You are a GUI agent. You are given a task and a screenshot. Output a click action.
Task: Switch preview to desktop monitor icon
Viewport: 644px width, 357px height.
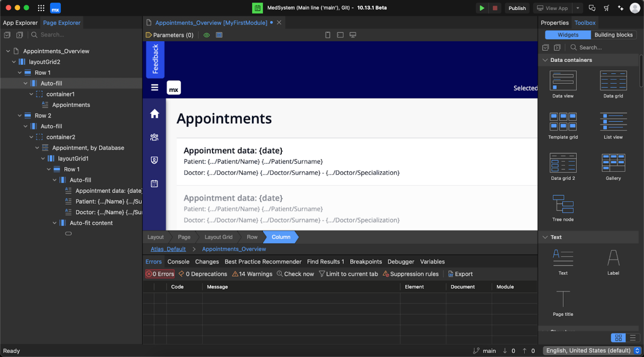353,35
